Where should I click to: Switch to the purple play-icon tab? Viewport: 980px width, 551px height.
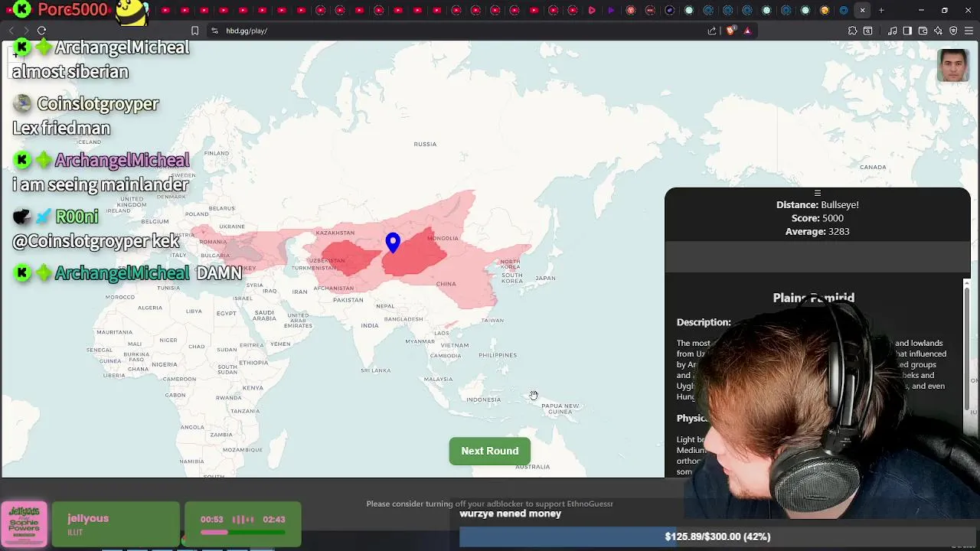pyautogui.click(x=611, y=11)
